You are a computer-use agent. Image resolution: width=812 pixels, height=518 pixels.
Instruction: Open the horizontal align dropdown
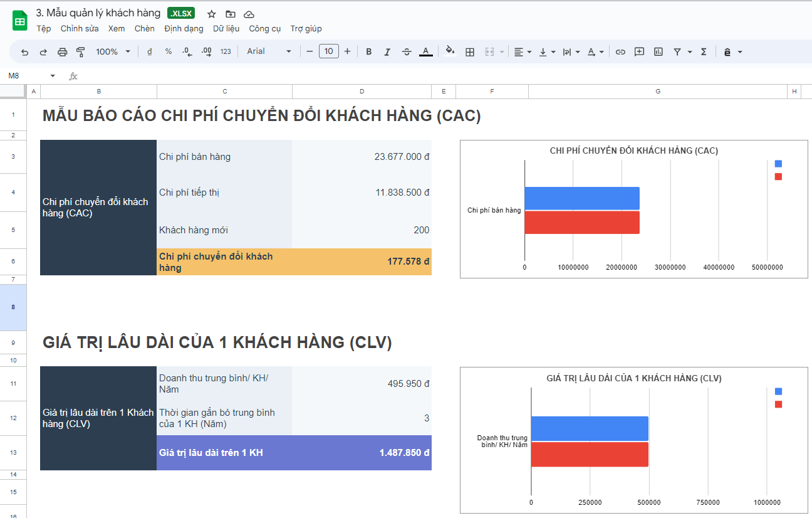click(523, 51)
